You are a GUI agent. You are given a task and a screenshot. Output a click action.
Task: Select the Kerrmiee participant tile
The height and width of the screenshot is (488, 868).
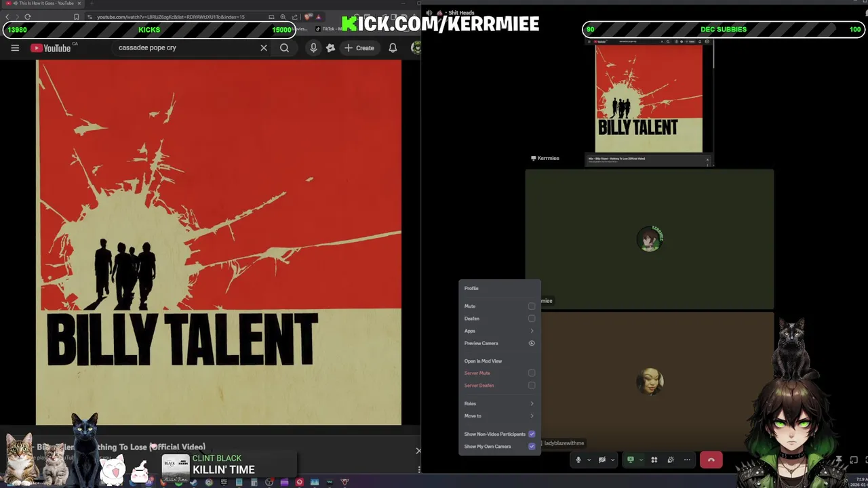pos(649,239)
